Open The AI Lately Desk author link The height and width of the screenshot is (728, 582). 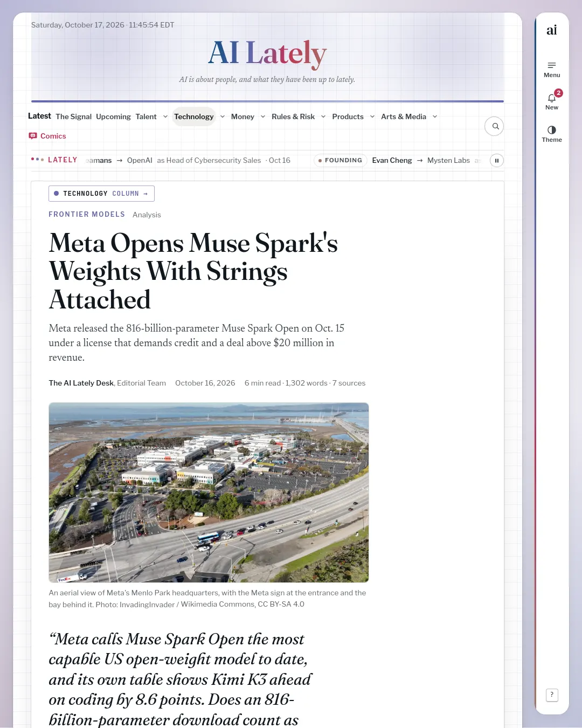81,383
